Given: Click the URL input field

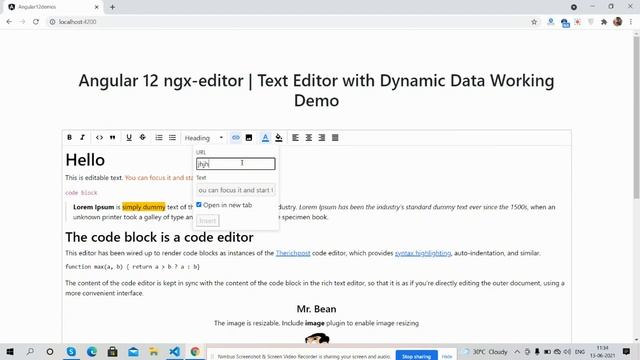Looking at the screenshot, I should point(236,164).
